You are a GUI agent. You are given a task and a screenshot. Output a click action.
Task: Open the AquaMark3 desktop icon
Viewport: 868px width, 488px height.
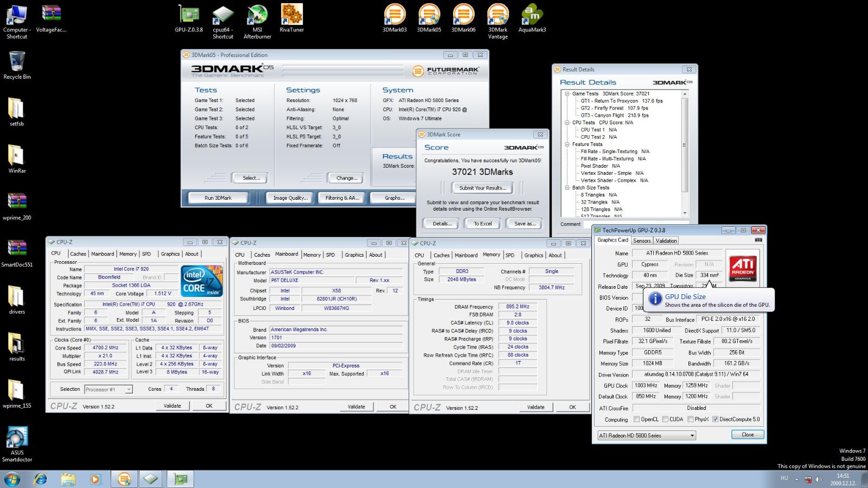pyautogui.click(x=532, y=19)
